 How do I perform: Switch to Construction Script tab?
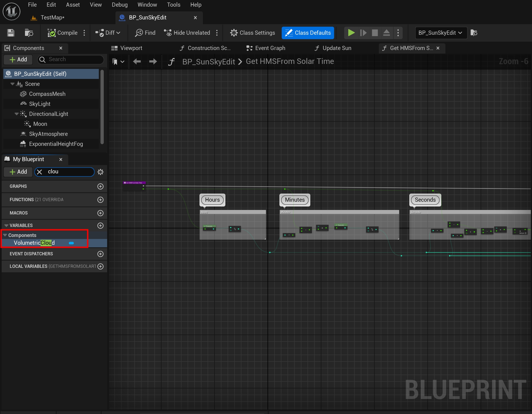tap(205, 48)
